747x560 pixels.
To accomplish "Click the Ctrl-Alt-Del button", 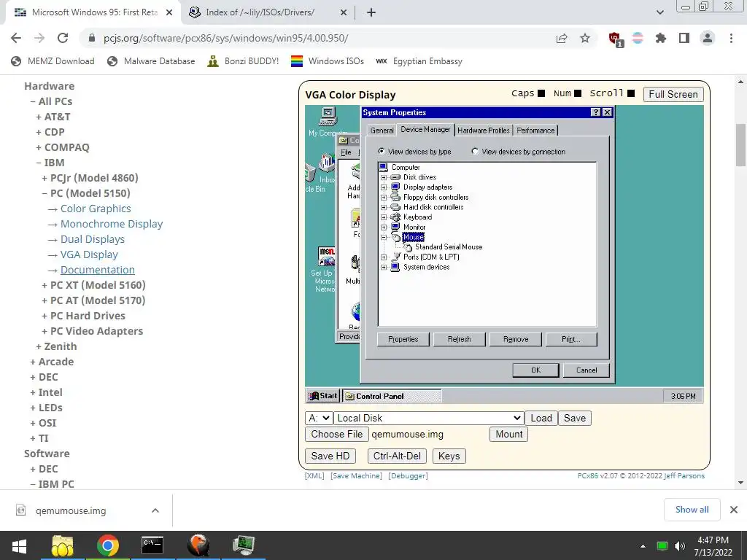I will coord(397,456).
